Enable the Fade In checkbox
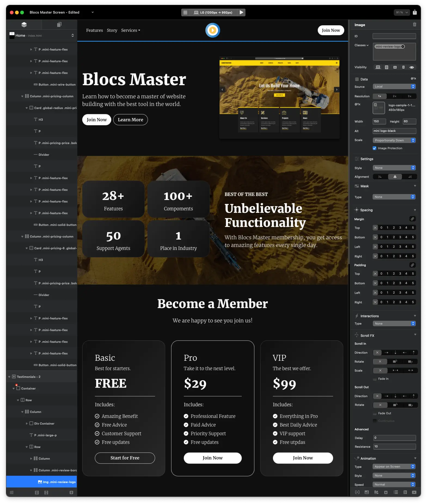The height and width of the screenshot is (504, 427). [375, 379]
